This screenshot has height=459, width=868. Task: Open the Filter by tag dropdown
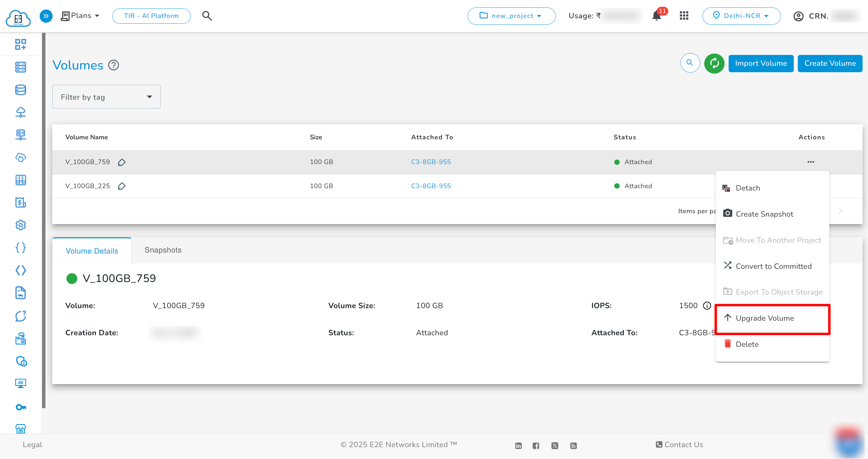pos(106,97)
